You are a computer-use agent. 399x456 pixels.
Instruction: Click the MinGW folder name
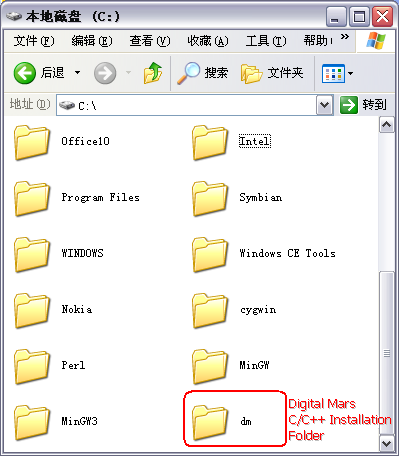point(254,365)
